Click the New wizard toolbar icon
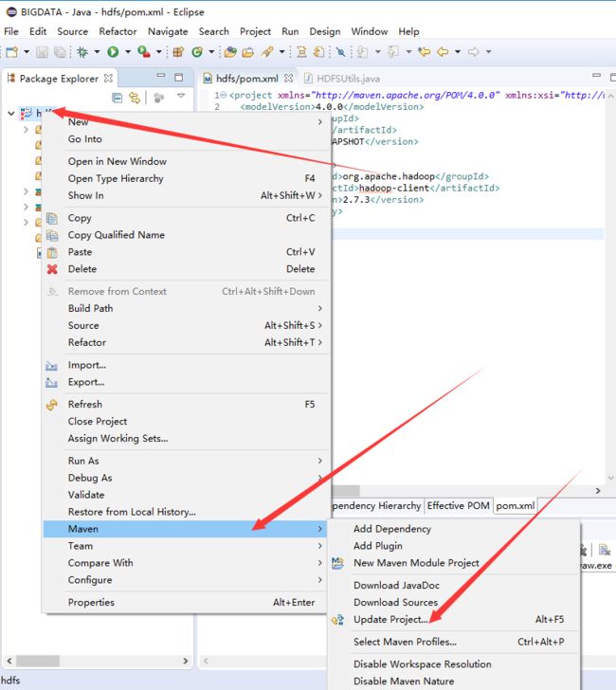Screen dimensions: 616x690 [x=12, y=52]
